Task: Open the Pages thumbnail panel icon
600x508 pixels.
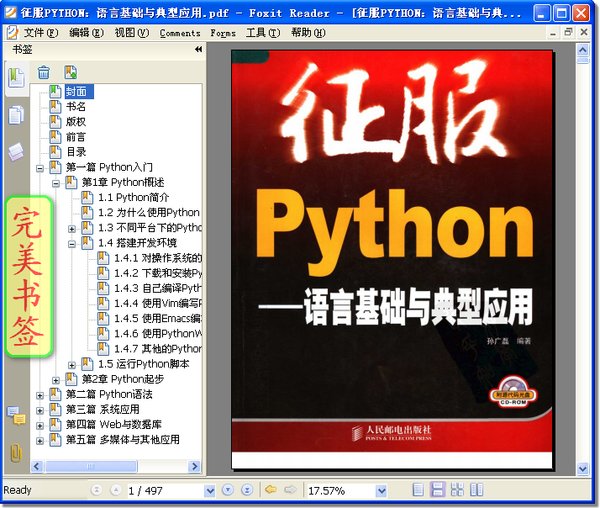Action: [x=16, y=115]
